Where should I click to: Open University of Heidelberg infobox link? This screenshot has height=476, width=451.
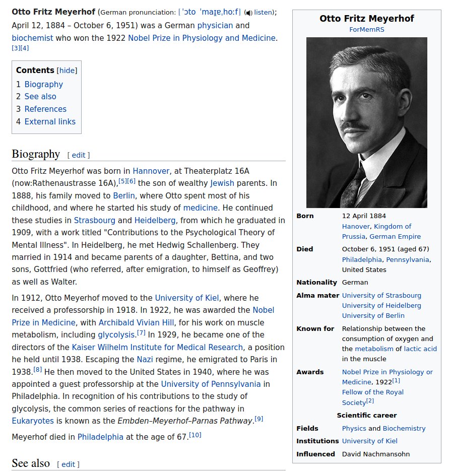click(x=381, y=305)
